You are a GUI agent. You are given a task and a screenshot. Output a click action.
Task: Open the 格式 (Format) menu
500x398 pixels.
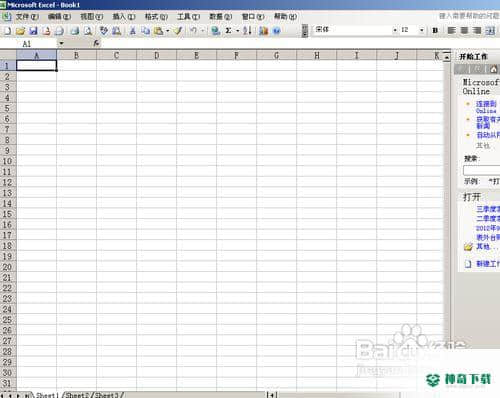156,17
